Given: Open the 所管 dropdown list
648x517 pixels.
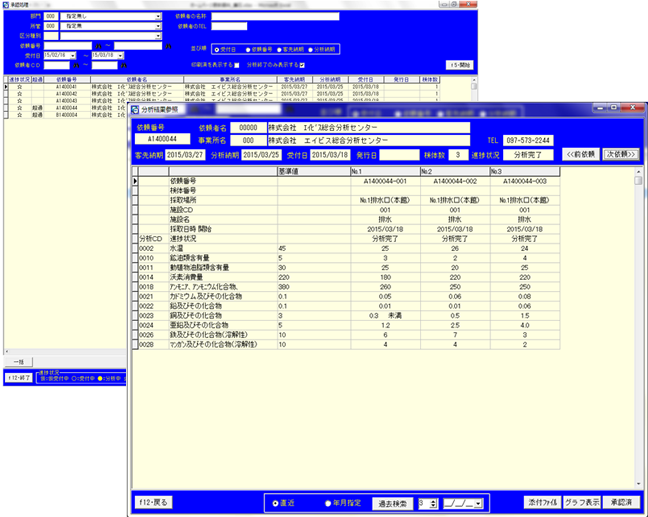Looking at the screenshot, I should click(158, 26).
